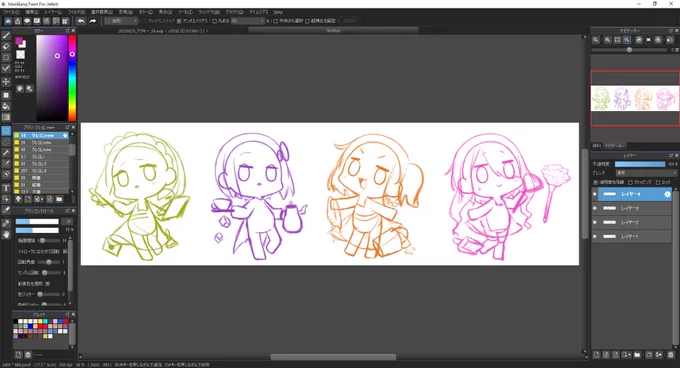This screenshot has width=680, height=368.
Task: Open the レイヤー menu
Action: [53, 12]
